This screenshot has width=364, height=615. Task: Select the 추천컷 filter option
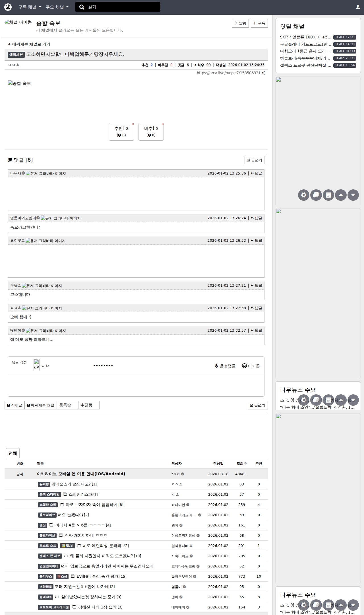coord(89,405)
